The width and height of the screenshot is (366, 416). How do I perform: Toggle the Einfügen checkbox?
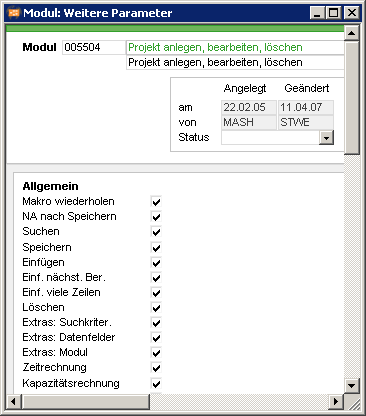click(156, 263)
